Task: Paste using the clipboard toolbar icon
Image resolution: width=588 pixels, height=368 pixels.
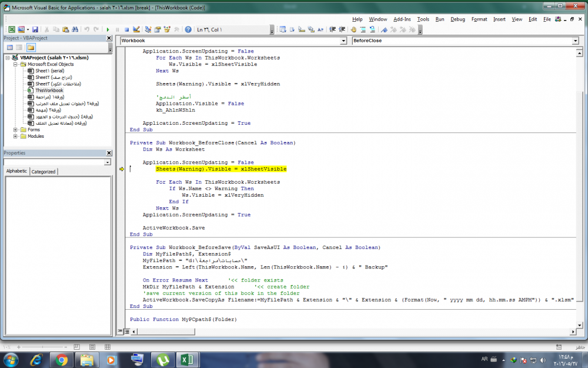Action: pyautogui.click(x=66, y=29)
